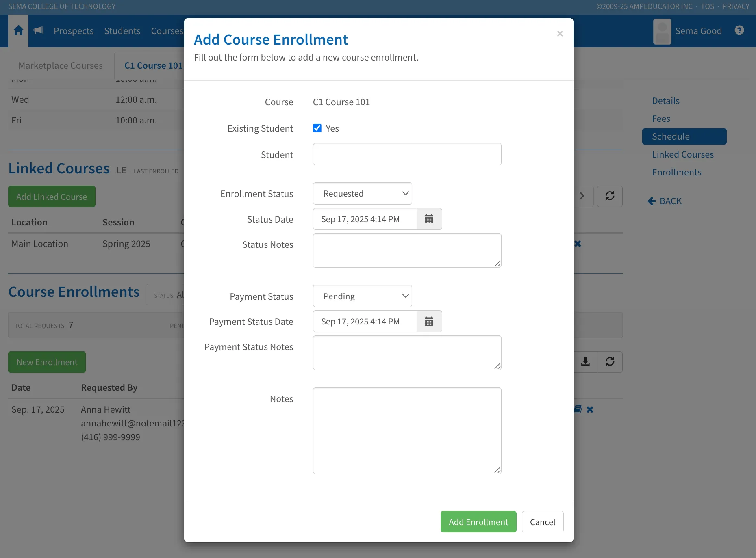Click the megaphone announcements icon
Screen dimensions: 756x558
click(38, 30)
